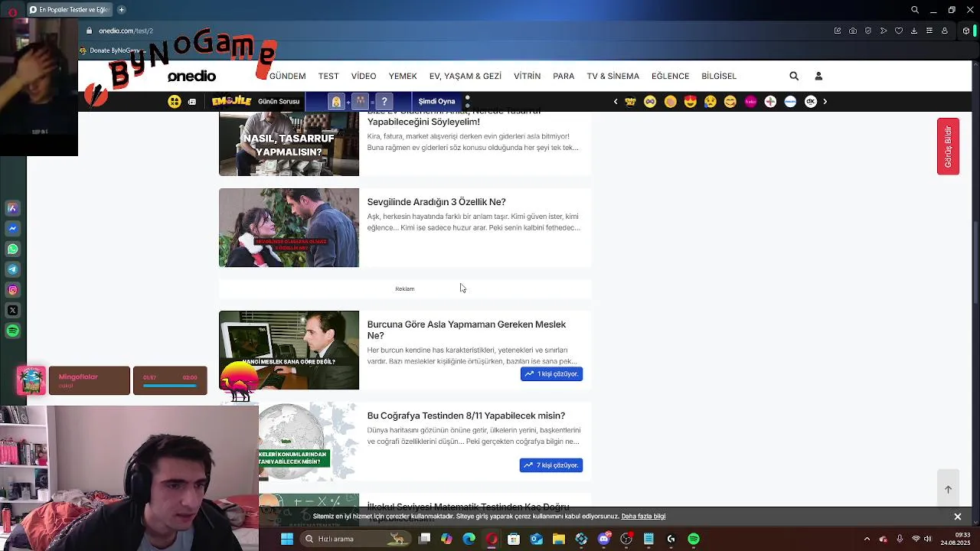Image resolution: width=980 pixels, height=551 pixels.
Task: Open Spotify from the Windows taskbar
Action: coord(694,539)
